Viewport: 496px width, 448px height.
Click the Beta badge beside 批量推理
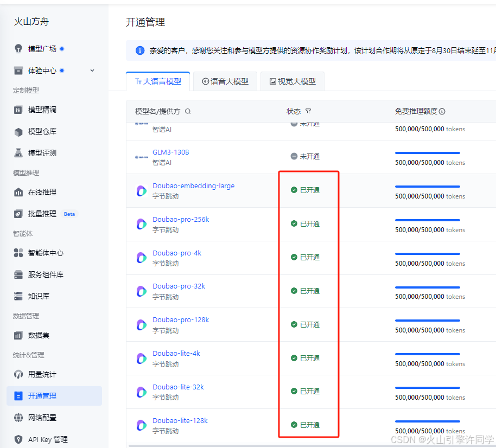click(69, 214)
